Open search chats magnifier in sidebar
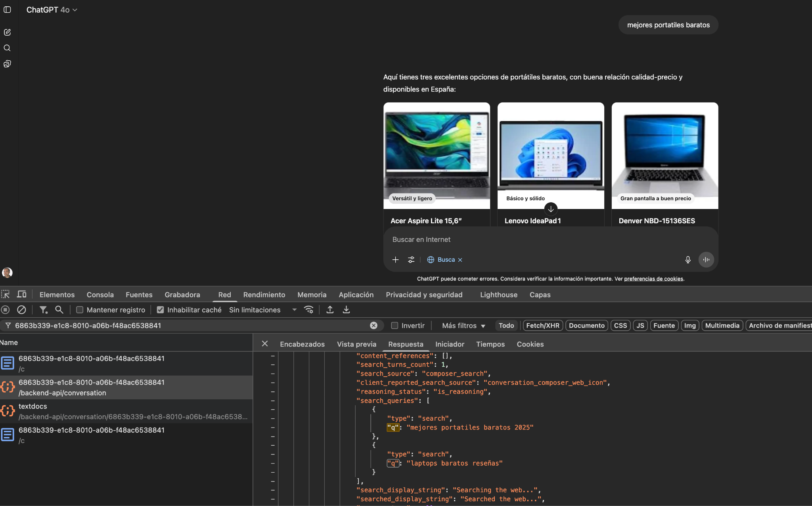The width and height of the screenshot is (812, 506). [x=7, y=48]
